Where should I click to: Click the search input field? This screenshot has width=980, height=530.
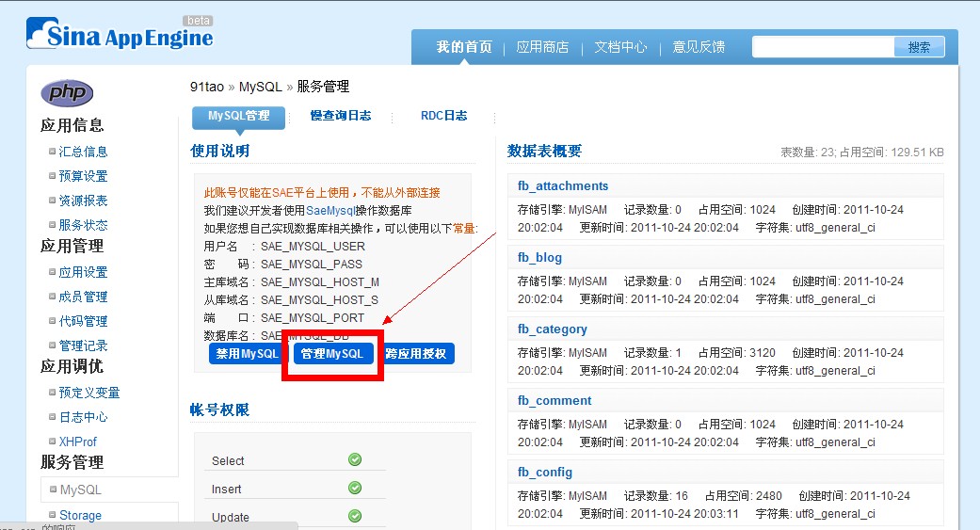point(823,47)
